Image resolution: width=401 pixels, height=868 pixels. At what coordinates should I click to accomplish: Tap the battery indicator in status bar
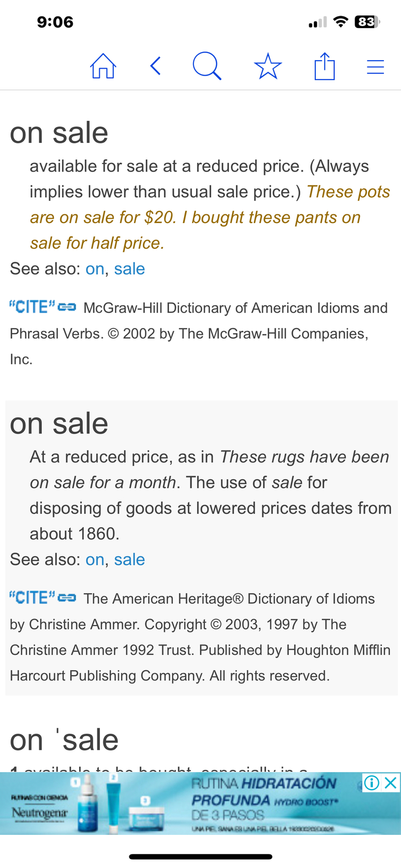pyautogui.click(x=366, y=22)
